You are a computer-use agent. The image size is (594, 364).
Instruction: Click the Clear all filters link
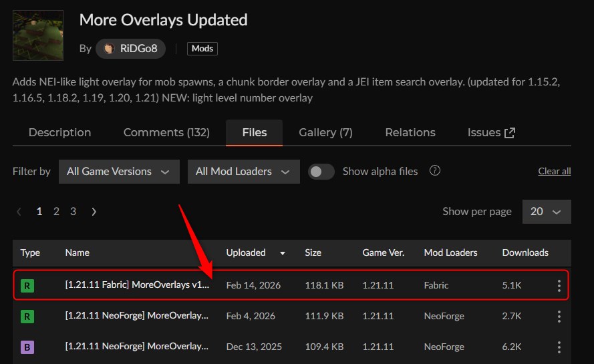point(554,171)
